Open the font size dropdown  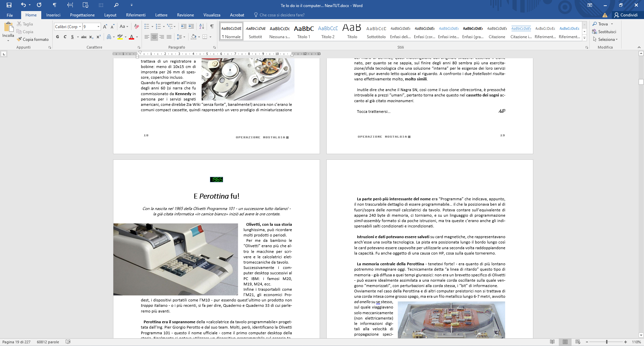tap(98, 26)
